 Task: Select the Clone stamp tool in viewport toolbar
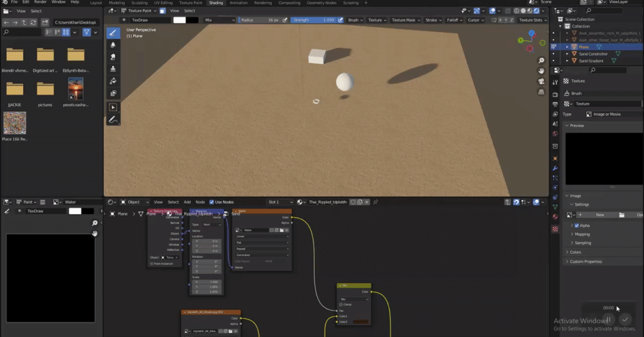[x=113, y=69]
